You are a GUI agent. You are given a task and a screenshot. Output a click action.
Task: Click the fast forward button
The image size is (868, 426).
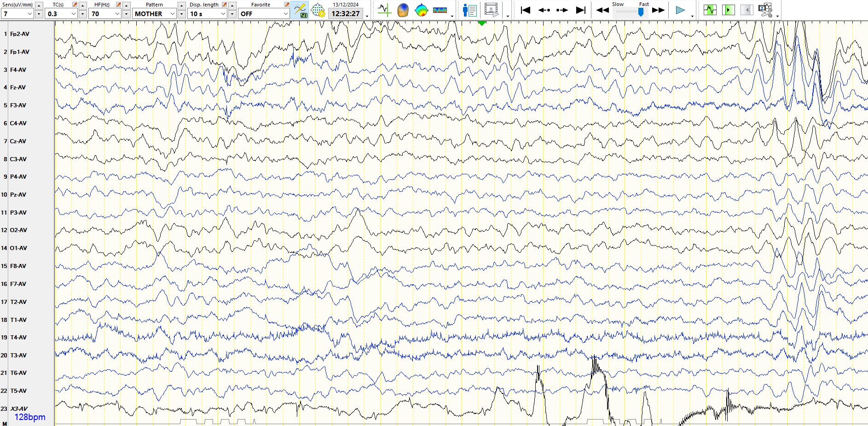[x=659, y=10]
